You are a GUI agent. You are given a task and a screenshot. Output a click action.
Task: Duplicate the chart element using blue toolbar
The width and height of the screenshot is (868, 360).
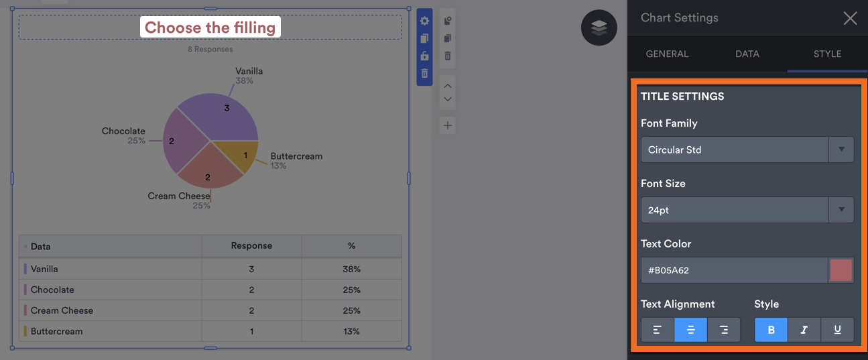pos(424,39)
